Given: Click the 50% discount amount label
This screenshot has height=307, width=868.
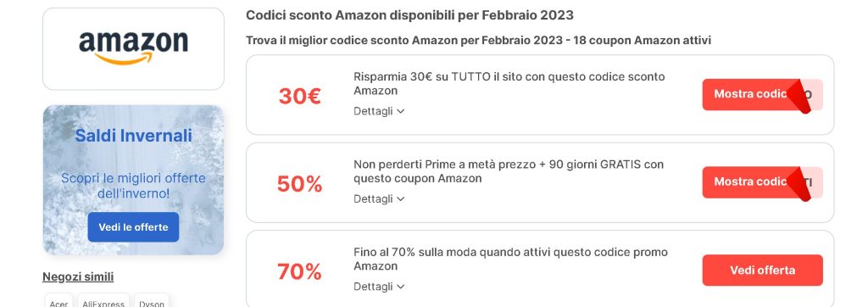Looking at the screenshot, I should [x=299, y=184].
